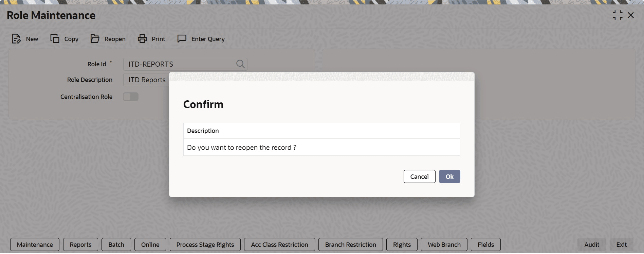Click the Exit button
This screenshot has height=254, width=644.
point(621,244)
